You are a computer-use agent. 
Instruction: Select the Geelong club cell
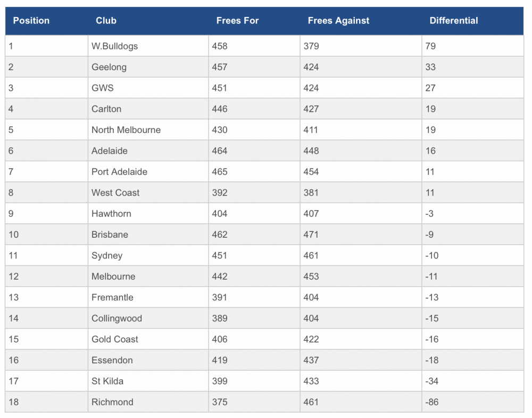coord(148,67)
